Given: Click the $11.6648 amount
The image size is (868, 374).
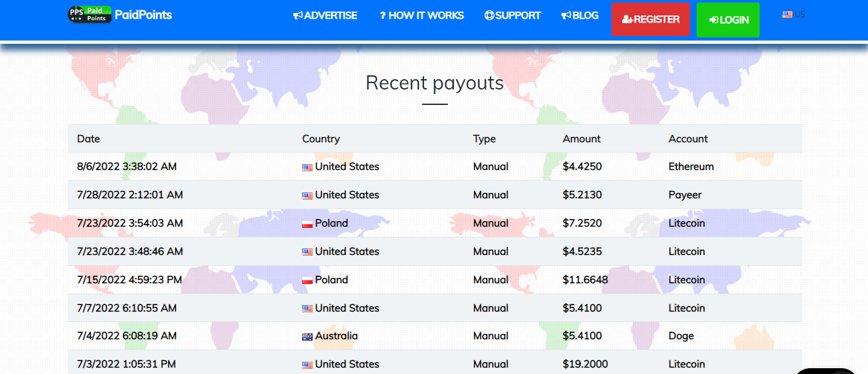Looking at the screenshot, I should [585, 280].
